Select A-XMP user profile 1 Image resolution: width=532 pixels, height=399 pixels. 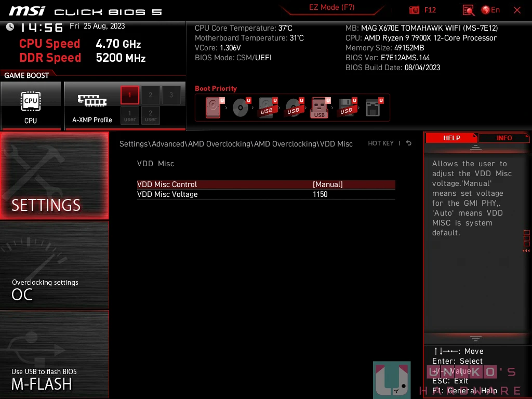pos(129,116)
